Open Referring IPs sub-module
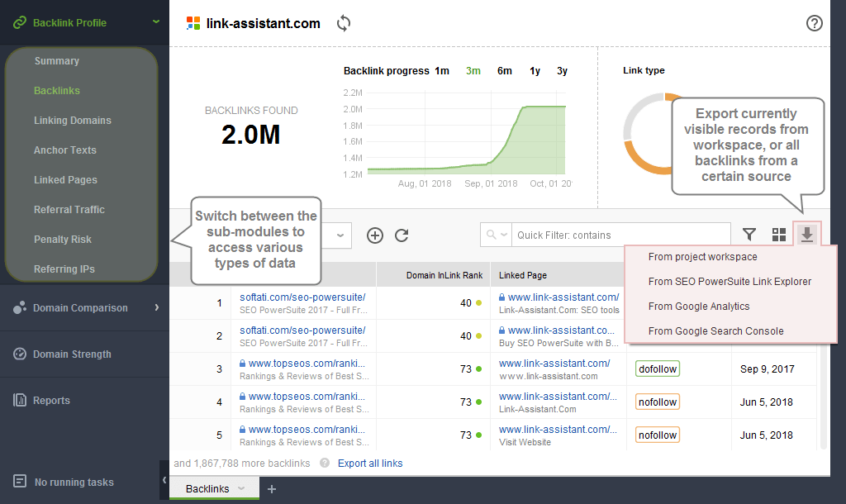 [64, 269]
